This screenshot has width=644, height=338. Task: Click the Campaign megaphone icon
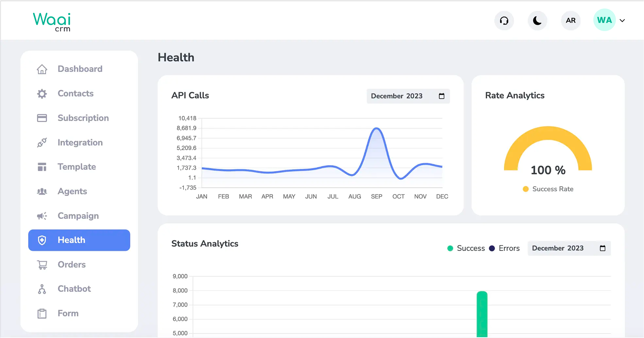[x=42, y=216]
